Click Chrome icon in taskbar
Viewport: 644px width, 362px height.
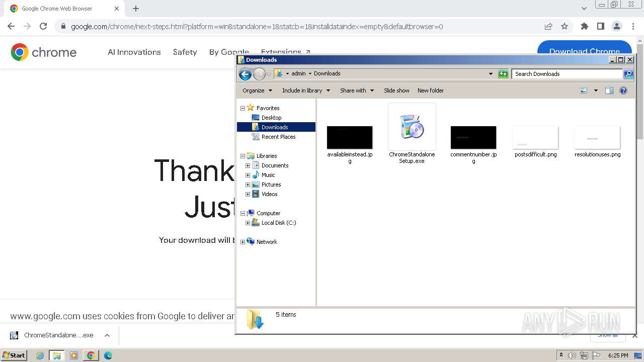(x=91, y=355)
